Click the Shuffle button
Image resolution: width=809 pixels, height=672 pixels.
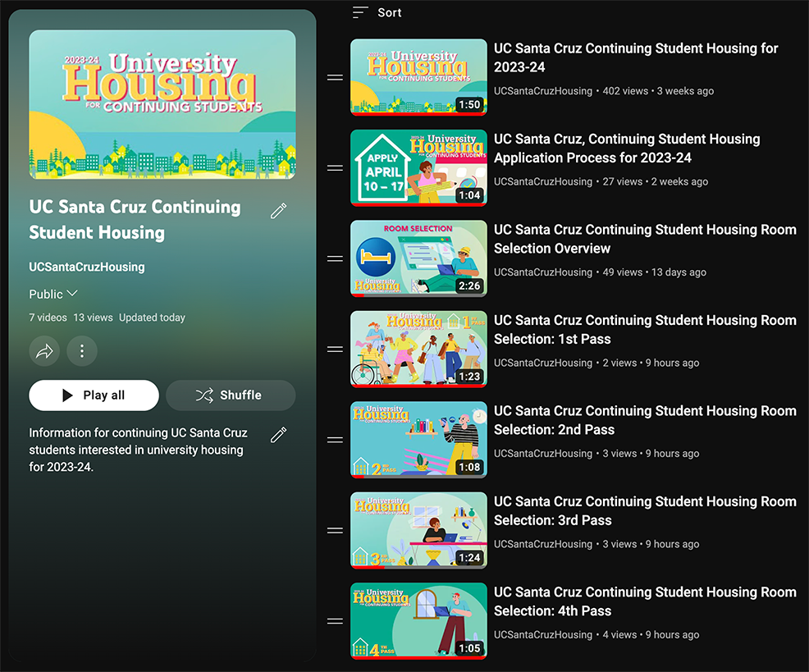click(x=231, y=395)
